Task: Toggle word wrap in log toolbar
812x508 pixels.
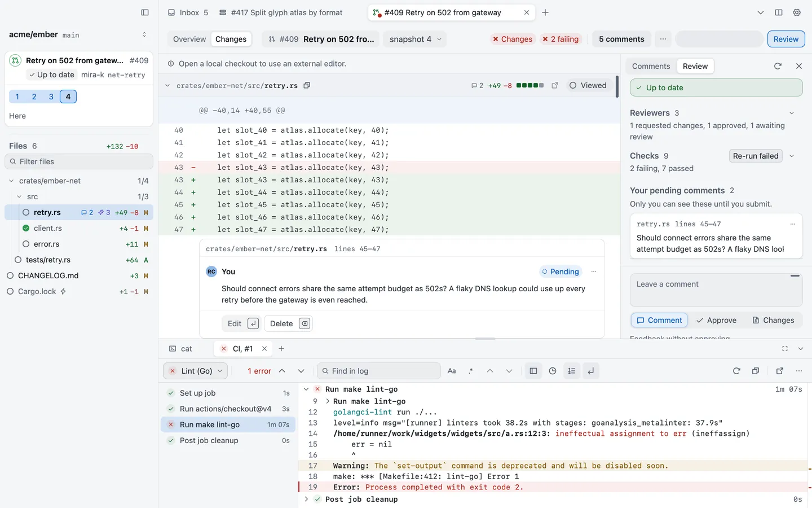Action: coord(591,371)
